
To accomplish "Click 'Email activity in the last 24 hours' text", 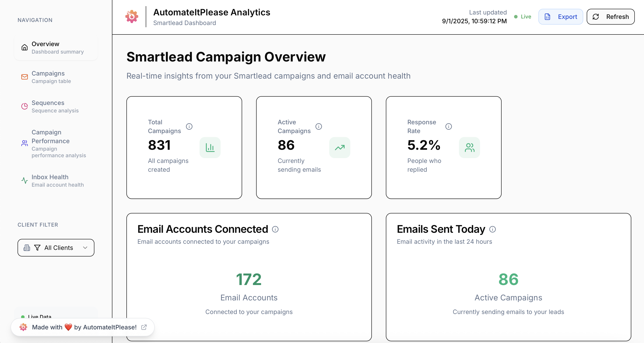I will point(444,242).
